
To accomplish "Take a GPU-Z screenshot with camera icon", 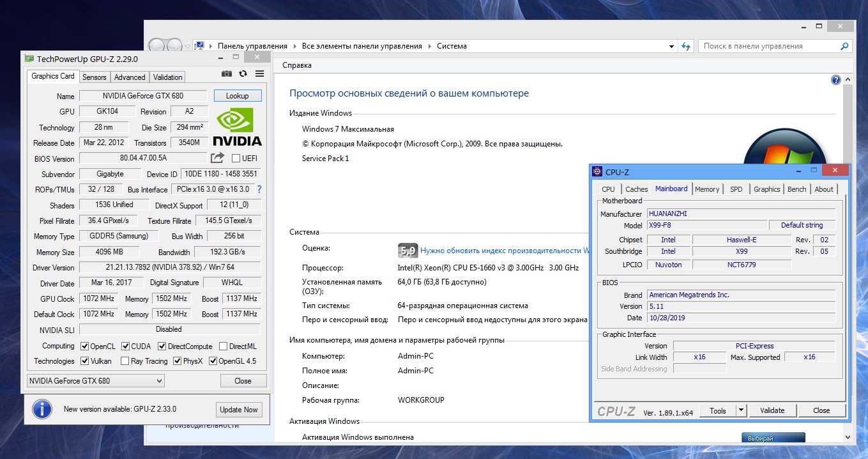I will 226,74.
